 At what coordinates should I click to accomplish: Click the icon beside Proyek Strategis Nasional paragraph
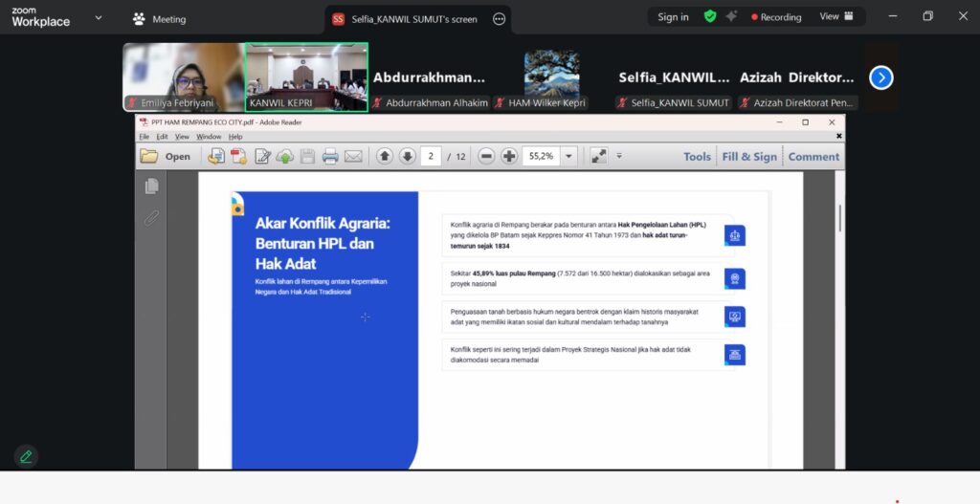735,355
